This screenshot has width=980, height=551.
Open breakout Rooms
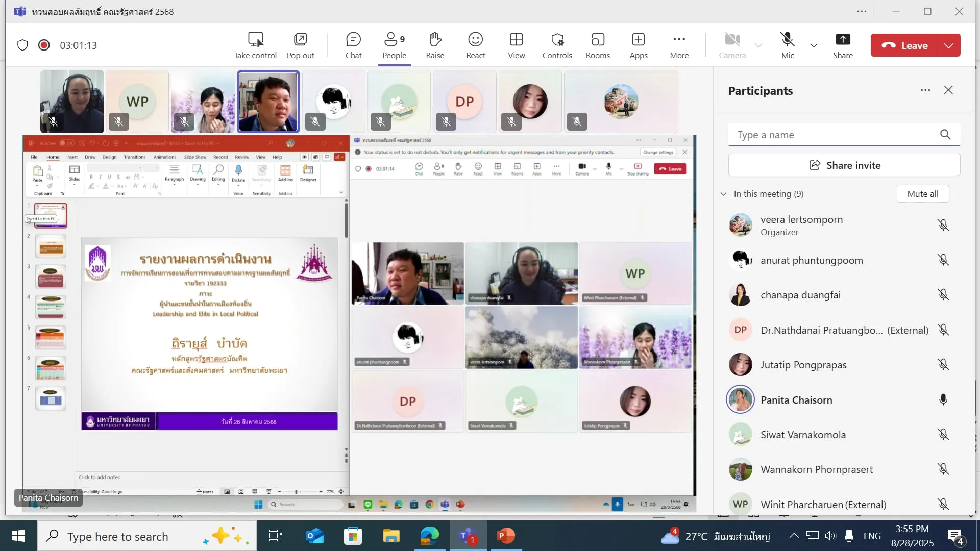coord(598,45)
